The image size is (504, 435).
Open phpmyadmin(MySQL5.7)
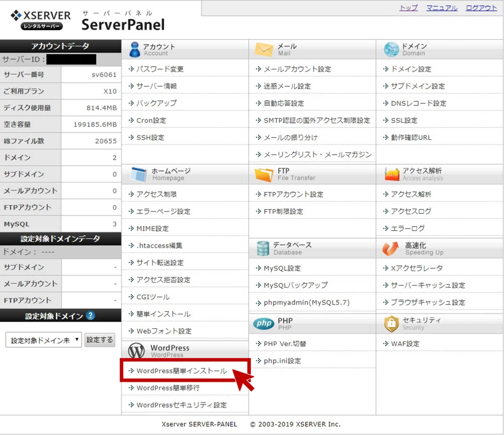click(307, 303)
